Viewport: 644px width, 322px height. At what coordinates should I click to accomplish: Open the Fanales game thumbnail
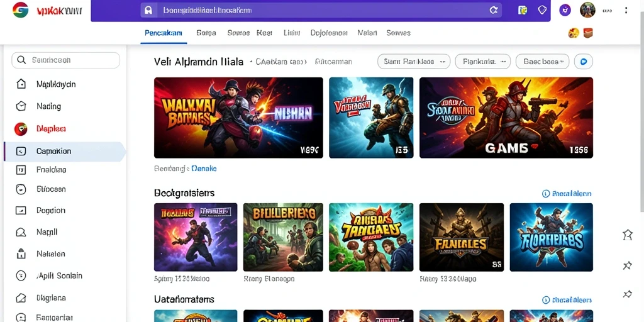[461, 237]
